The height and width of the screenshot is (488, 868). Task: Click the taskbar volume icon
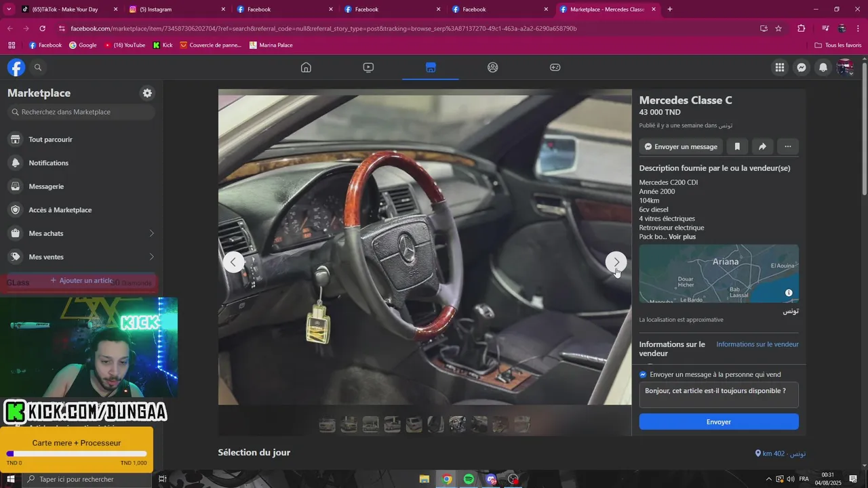790,479
